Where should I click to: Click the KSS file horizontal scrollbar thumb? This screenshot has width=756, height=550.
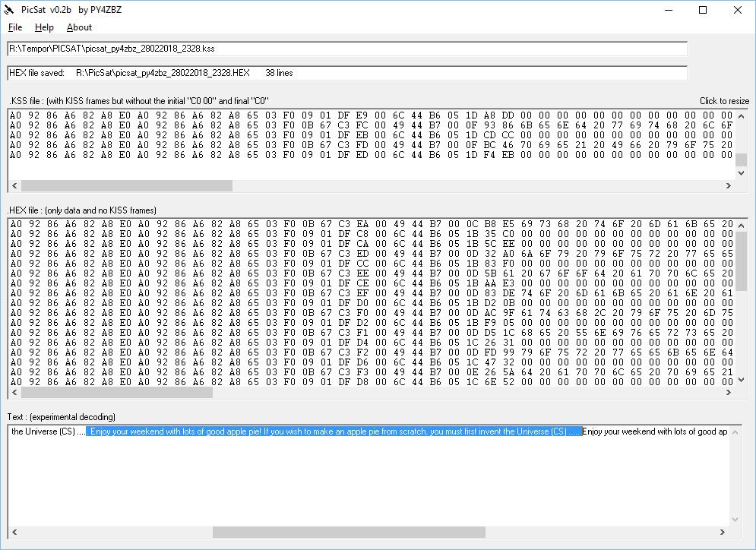click(x=127, y=185)
